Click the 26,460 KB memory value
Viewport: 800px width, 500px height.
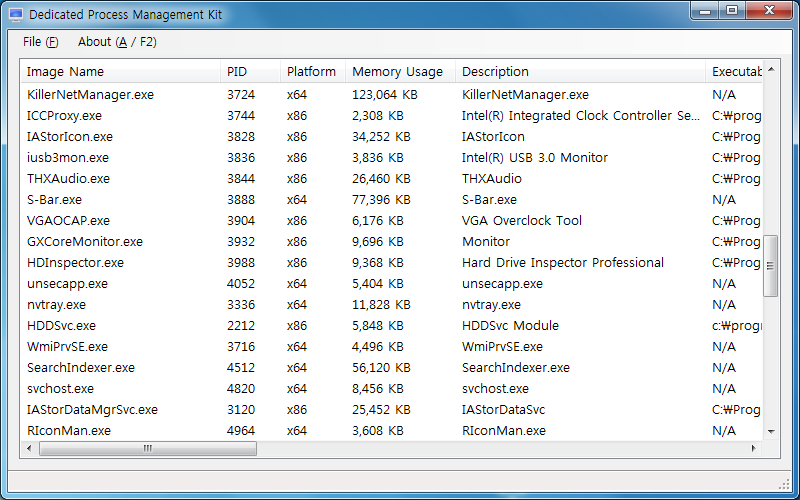[x=381, y=179]
